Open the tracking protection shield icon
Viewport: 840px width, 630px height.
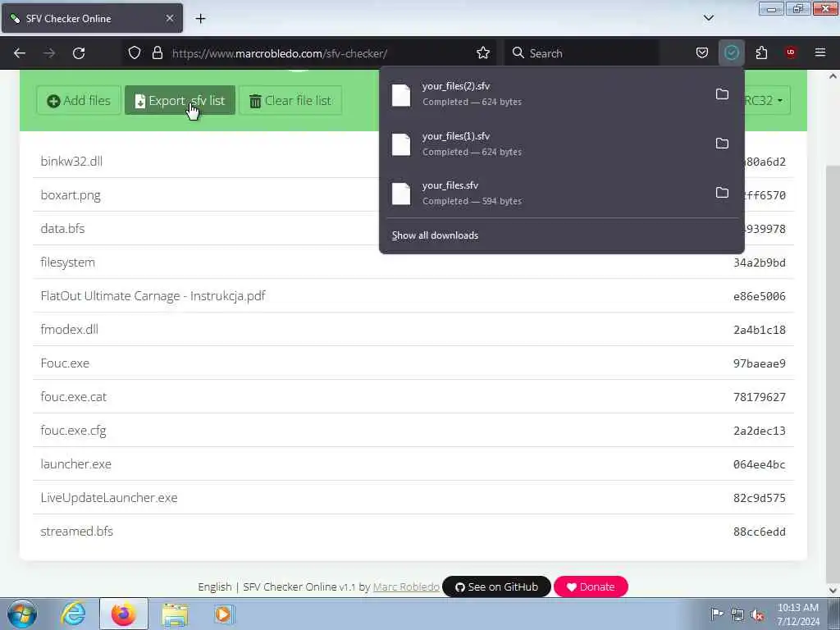(135, 53)
